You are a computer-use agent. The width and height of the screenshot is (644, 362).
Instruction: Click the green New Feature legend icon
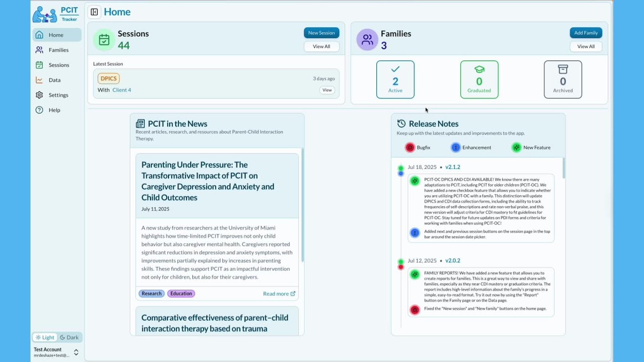point(516,147)
